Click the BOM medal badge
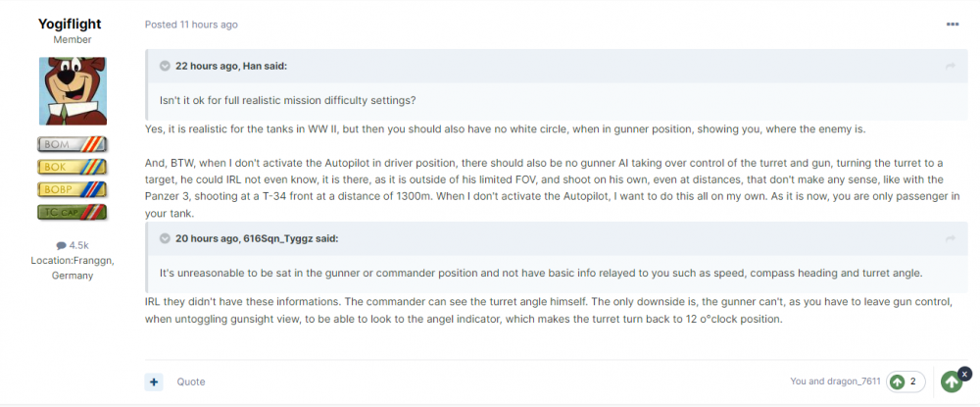This screenshot has height=407, width=980. (70, 145)
